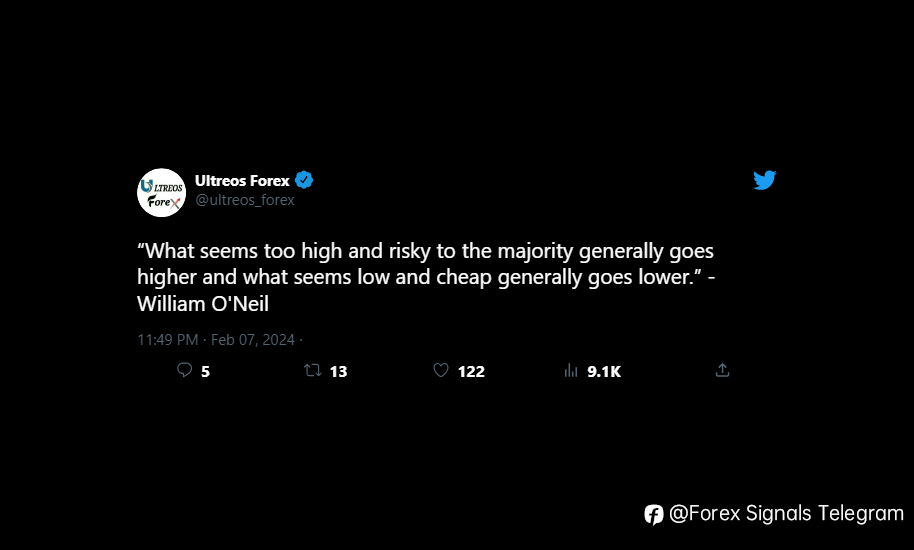Click the Facebook logo icon in watermark

654,514
